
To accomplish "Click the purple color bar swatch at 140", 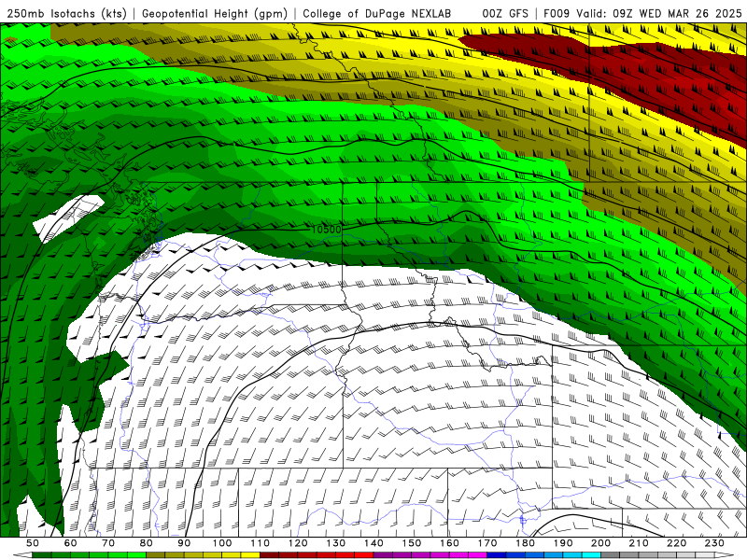I will pyautogui.click(x=383, y=555).
